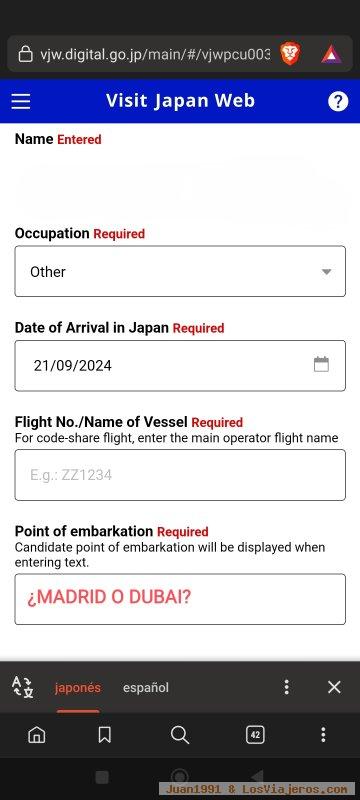Open the tab switcher showing 42
Image resolution: width=360 pixels, height=800 pixels.
(255, 735)
